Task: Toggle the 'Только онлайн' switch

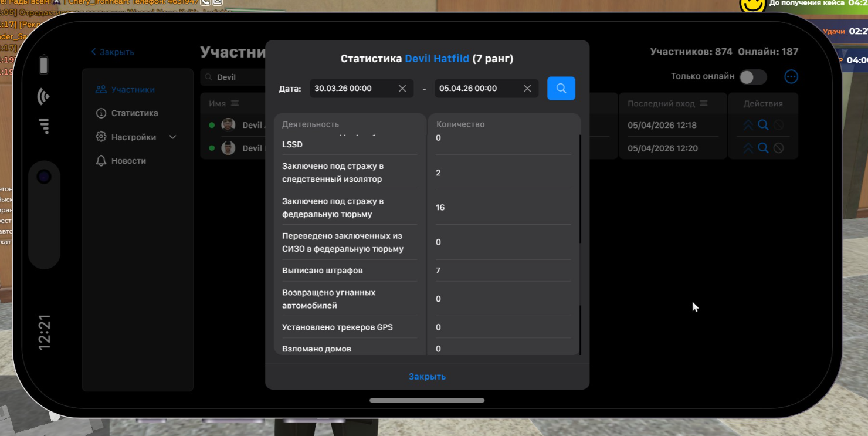Action: [752, 77]
